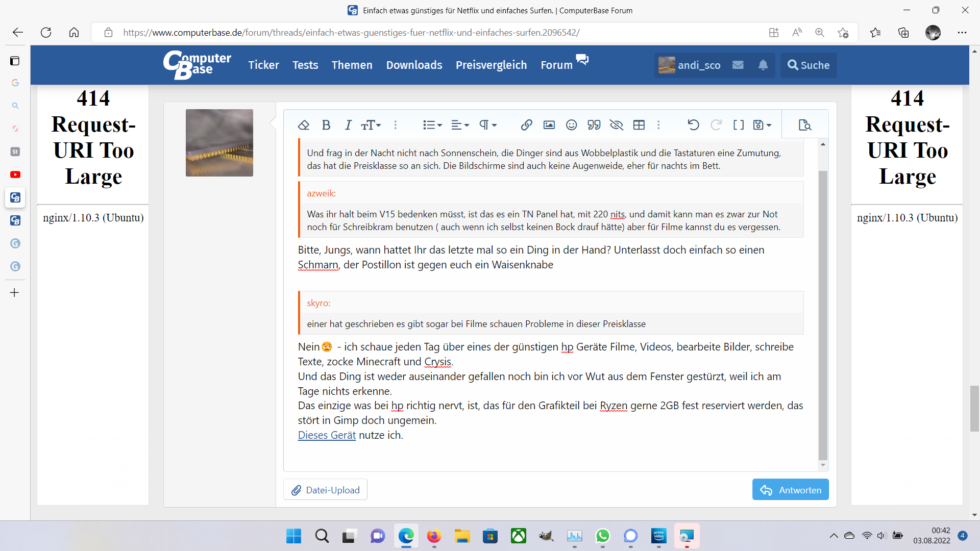The image size is (980, 551).
Task: Open the Ticker menu
Action: coord(263,65)
